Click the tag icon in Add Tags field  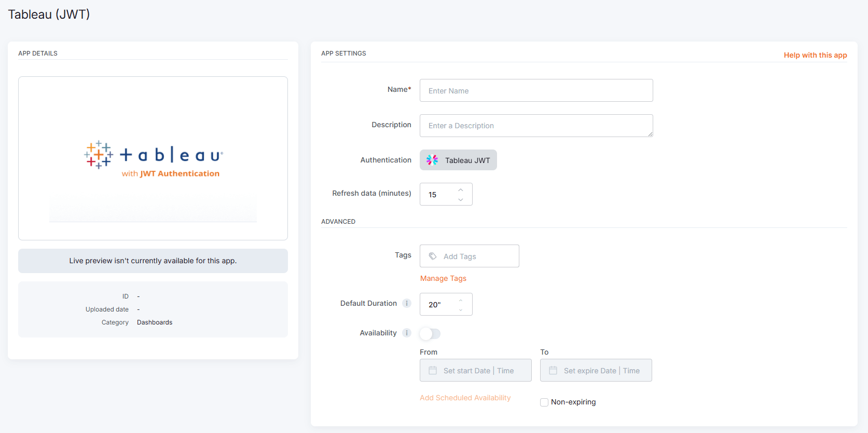click(x=433, y=256)
